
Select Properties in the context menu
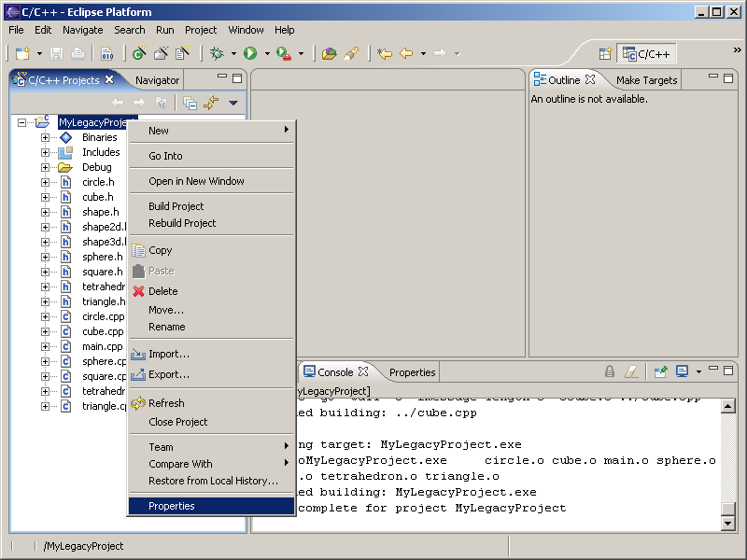(172, 506)
